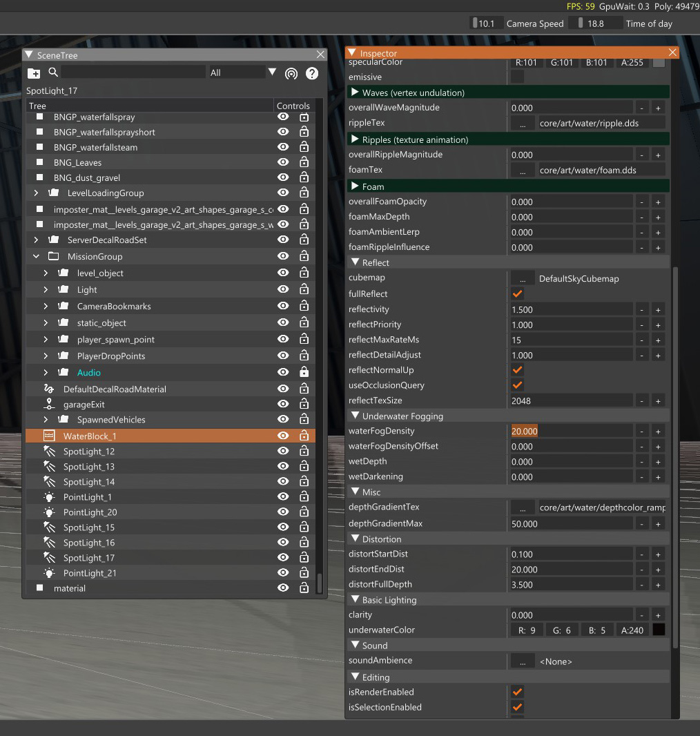700x736 pixels.
Task: Click the WaterBlock_1 water icon
Action: 49,436
